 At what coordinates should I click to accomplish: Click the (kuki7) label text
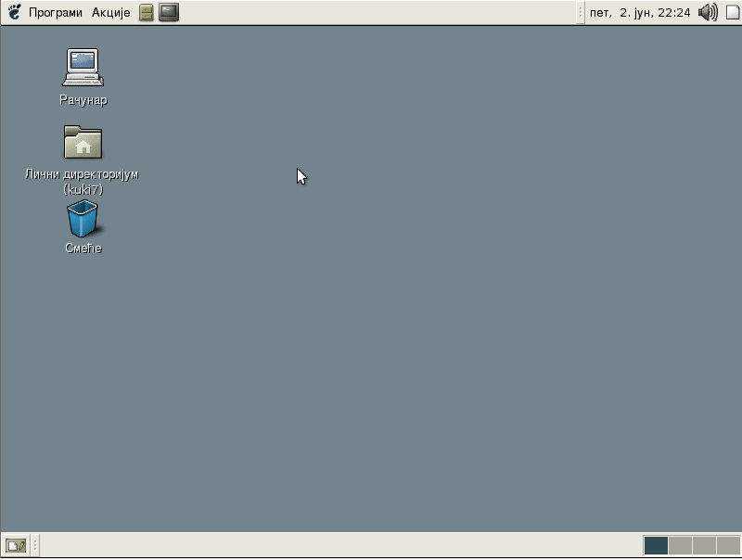point(83,190)
